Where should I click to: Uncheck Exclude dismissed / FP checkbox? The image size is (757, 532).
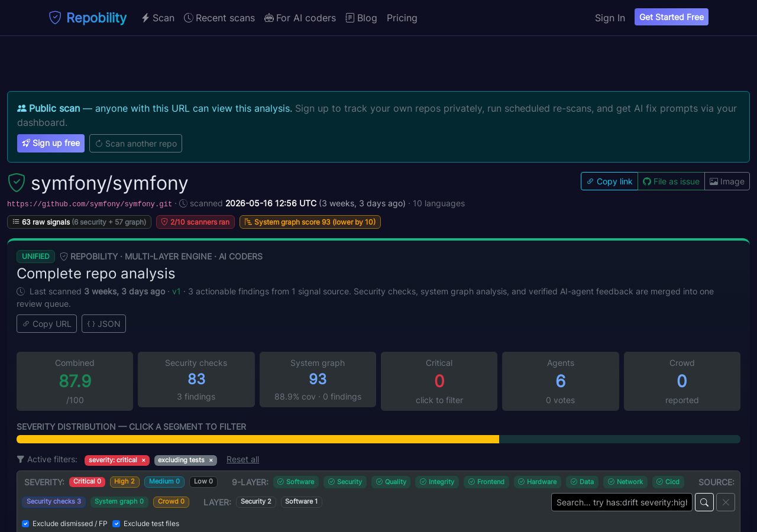[25, 524]
